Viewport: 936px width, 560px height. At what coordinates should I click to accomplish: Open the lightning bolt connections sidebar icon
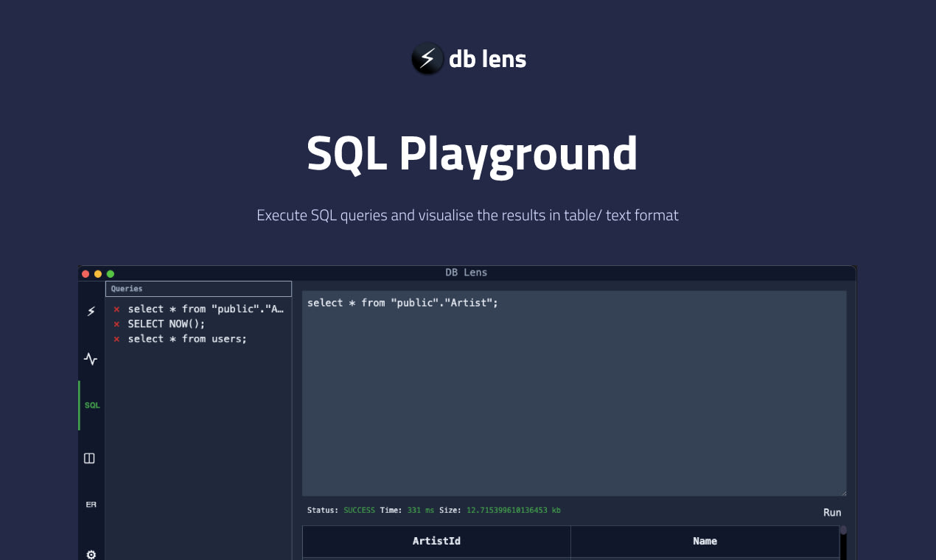pos(91,312)
